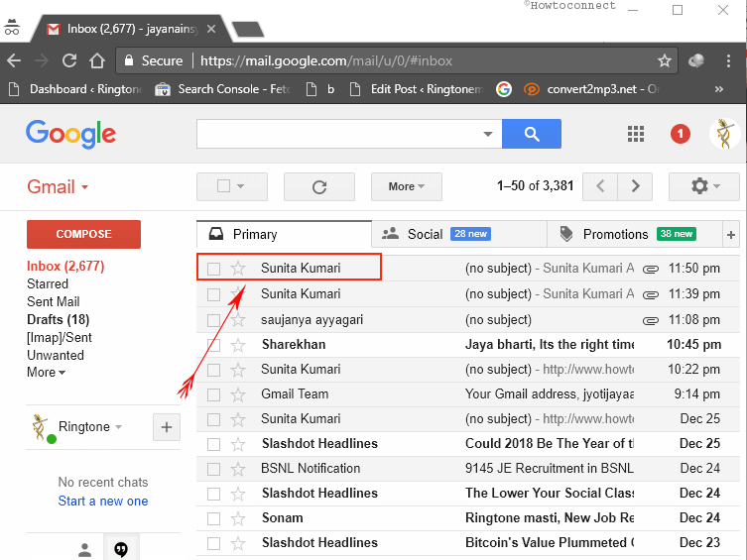Reload the page with browser refresh icon

point(69,60)
